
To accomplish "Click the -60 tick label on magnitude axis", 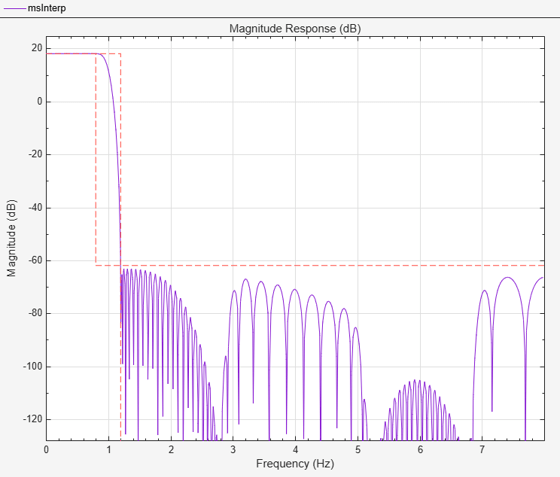I will point(35,260).
